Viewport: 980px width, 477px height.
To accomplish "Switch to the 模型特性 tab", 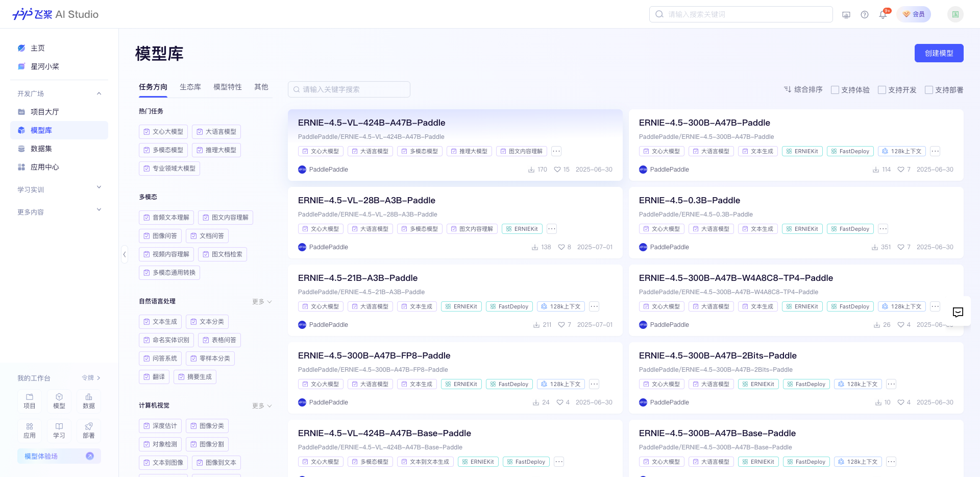I will click(x=228, y=87).
